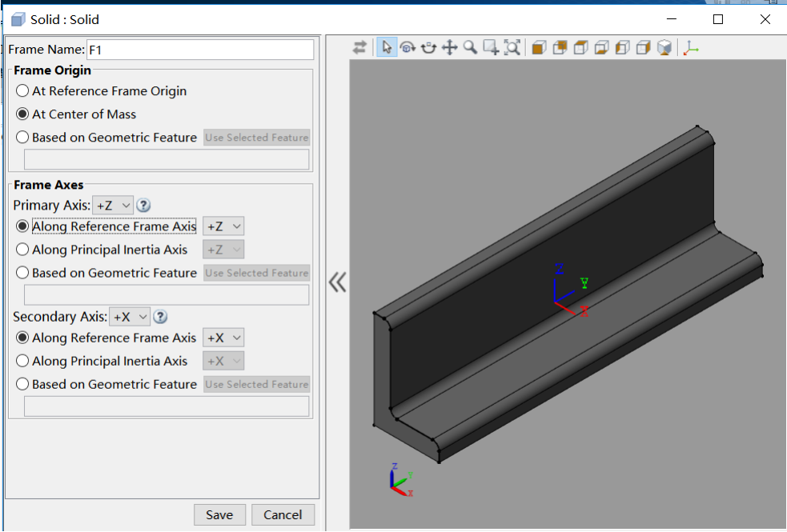The image size is (787, 532).
Task: Switch to isometric view icon
Action: [x=664, y=48]
